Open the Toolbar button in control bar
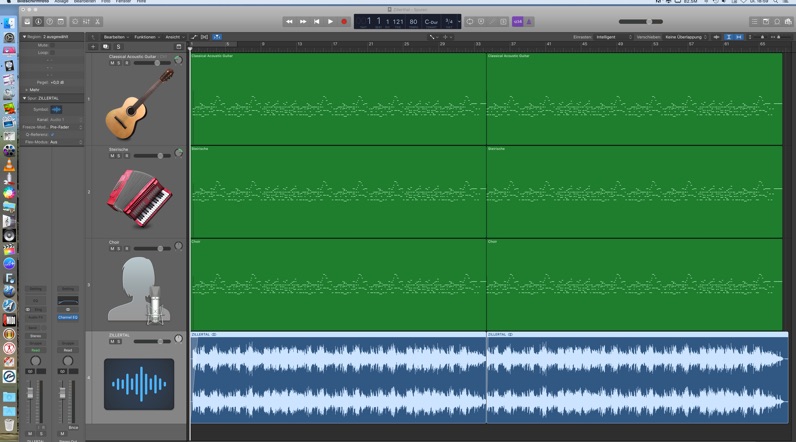Viewport: 796px width, 442px height. tap(60, 22)
